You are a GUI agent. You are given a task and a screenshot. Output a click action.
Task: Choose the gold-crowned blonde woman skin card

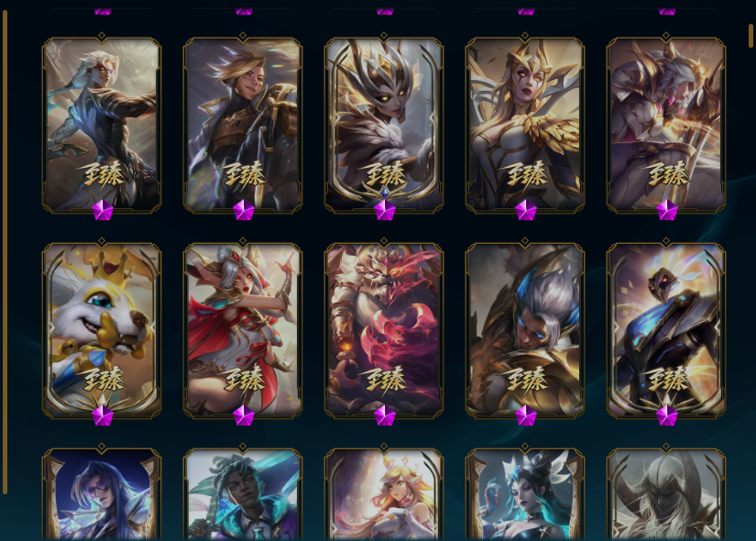tap(525, 125)
